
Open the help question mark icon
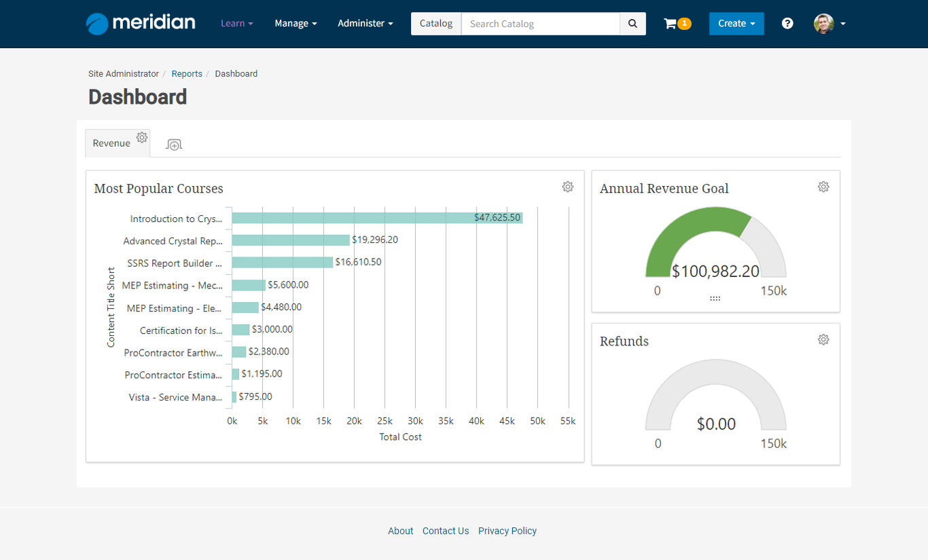(x=787, y=24)
